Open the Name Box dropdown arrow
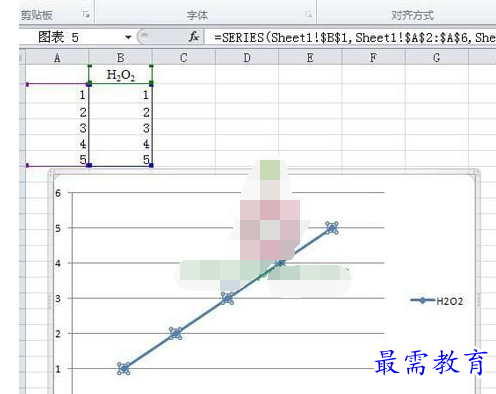The image size is (496, 394). [128, 37]
